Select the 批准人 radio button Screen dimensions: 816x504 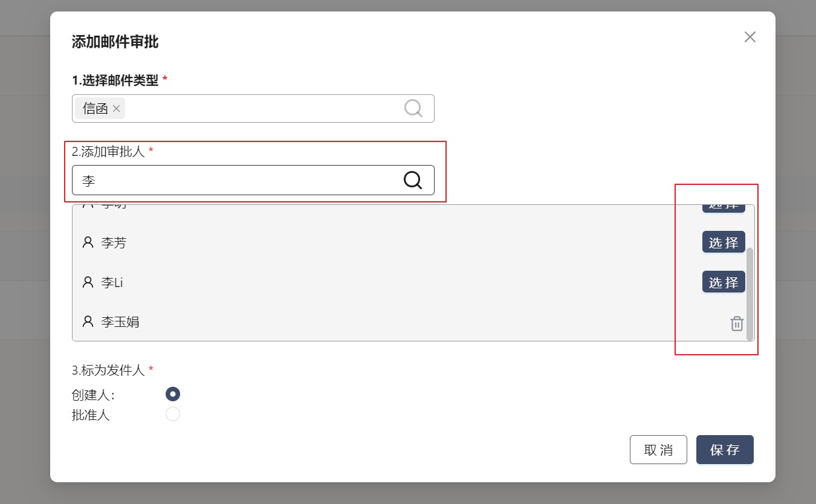(173, 414)
